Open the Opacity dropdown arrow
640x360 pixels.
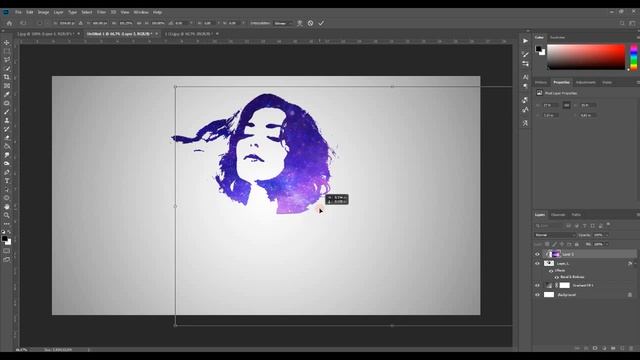point(606,235)
